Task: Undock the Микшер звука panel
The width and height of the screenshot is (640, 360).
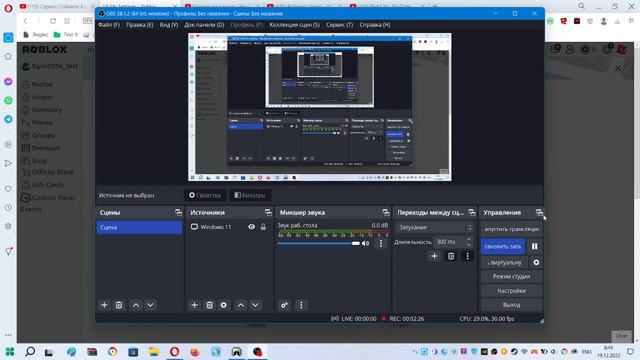Action: click(x=386, y=212)
